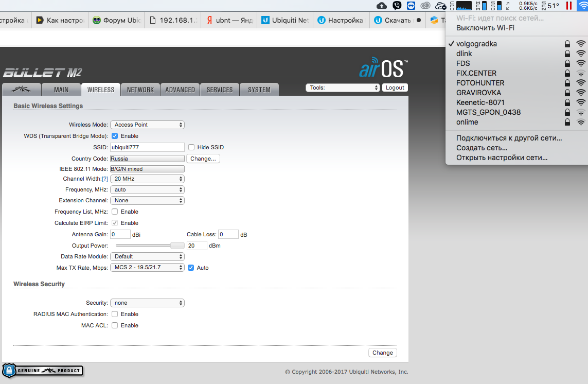
Task: Click the Logout button
Action: click(395, 88)
